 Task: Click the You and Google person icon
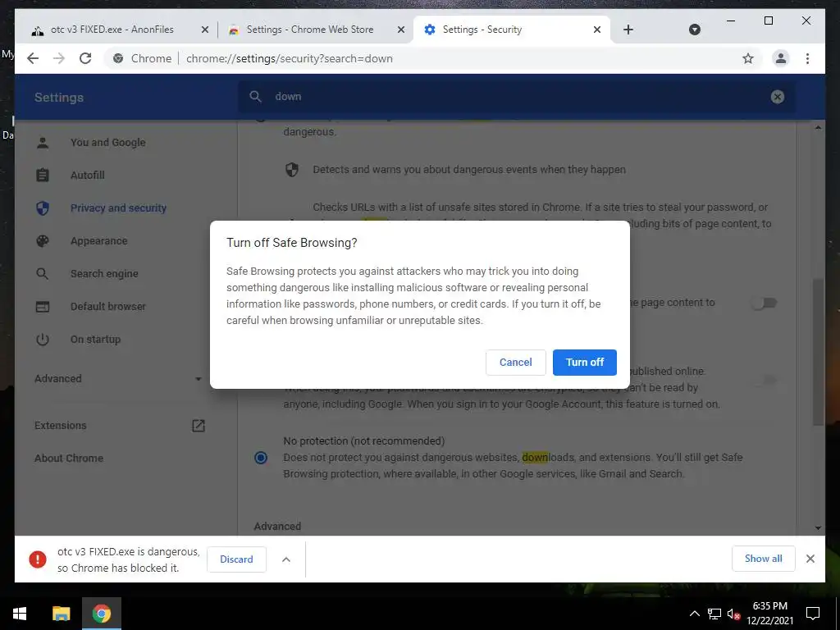click(x=43, y=143)
